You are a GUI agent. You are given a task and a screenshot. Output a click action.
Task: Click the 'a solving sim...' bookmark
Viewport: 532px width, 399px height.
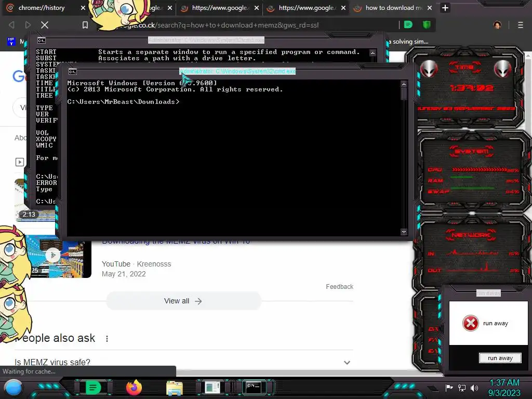tap(408, 42)
